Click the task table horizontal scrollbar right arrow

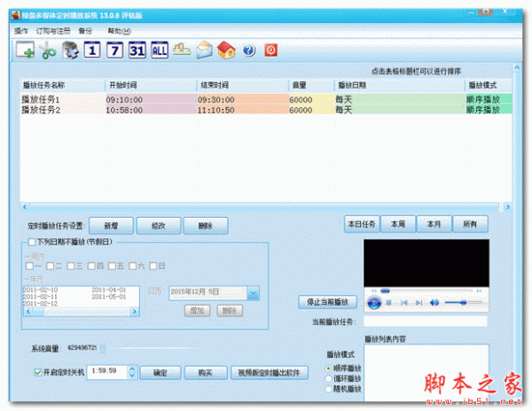[x=507, y=206]
